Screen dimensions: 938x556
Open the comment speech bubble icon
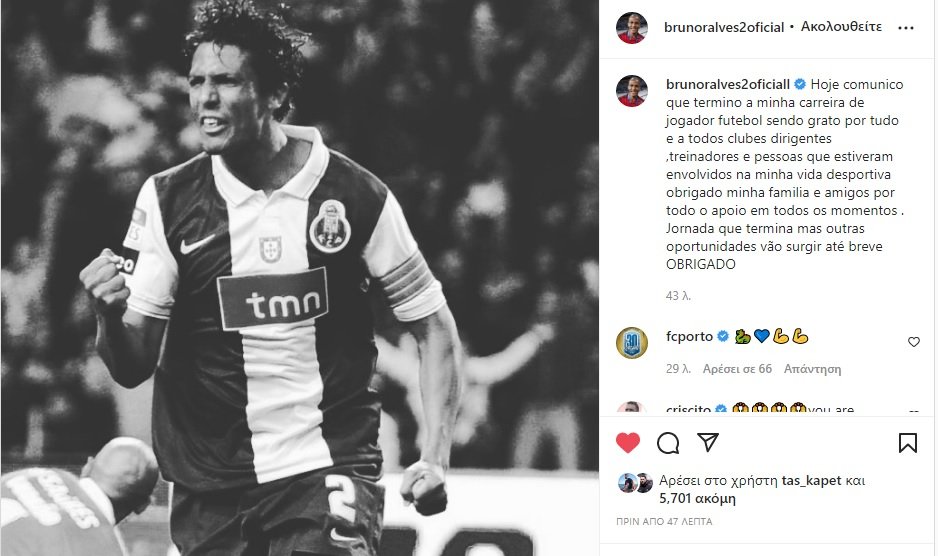(x=668, y=443)
